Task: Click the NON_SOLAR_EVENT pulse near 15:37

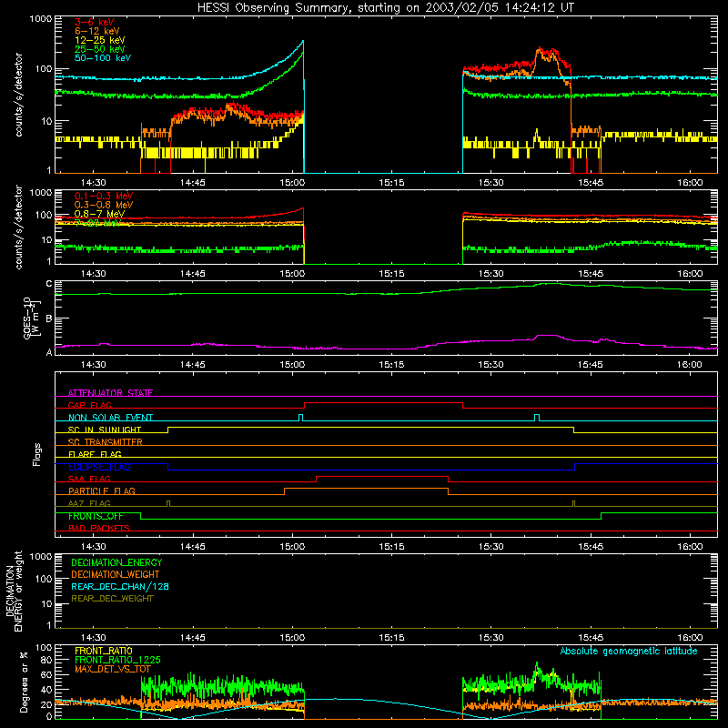Action: click(537, 417)
